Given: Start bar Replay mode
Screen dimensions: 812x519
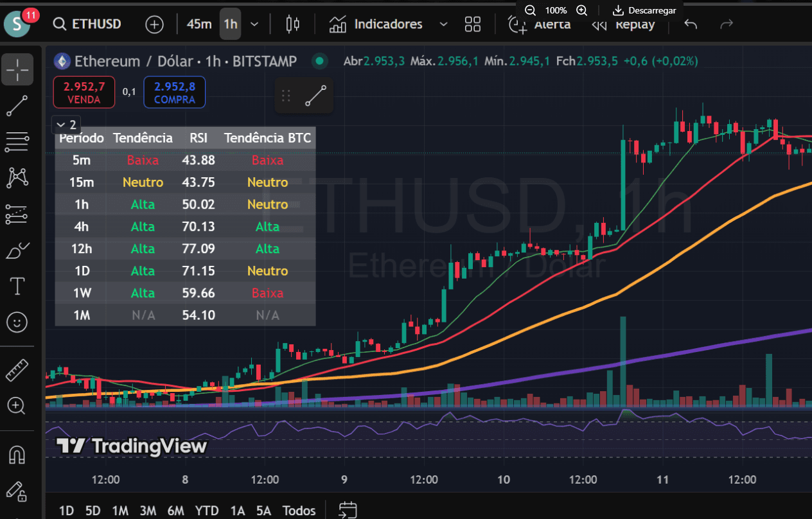Looking at the screenshot, I should pos(623,24).
